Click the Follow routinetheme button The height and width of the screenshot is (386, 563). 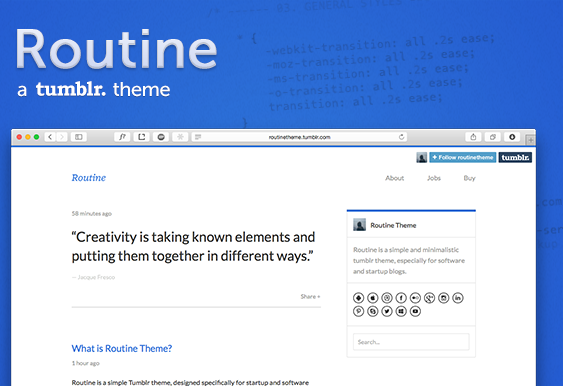point(463,157)
